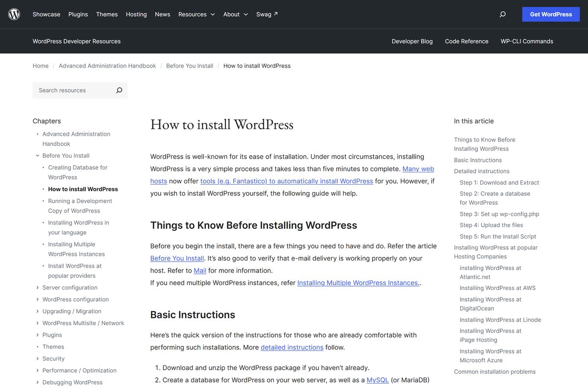Open the About dropdown menu
This screenshot has height=388, width=588.
click(236, 14)
